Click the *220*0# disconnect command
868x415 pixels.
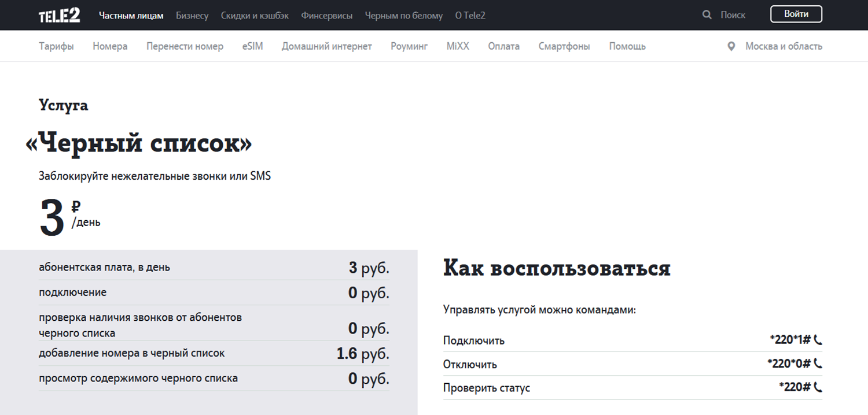(789, 364)
